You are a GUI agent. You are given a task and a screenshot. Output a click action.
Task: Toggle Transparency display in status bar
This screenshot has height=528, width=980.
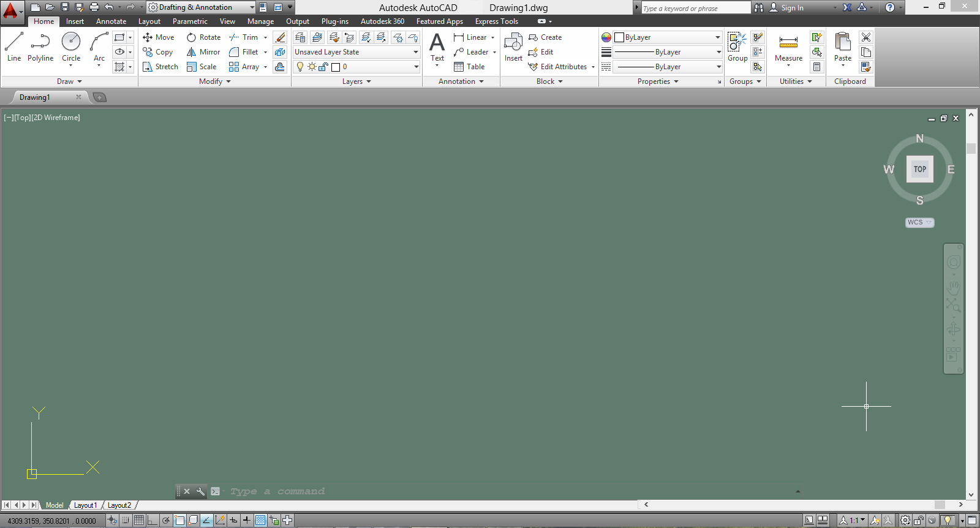[260, 521]
